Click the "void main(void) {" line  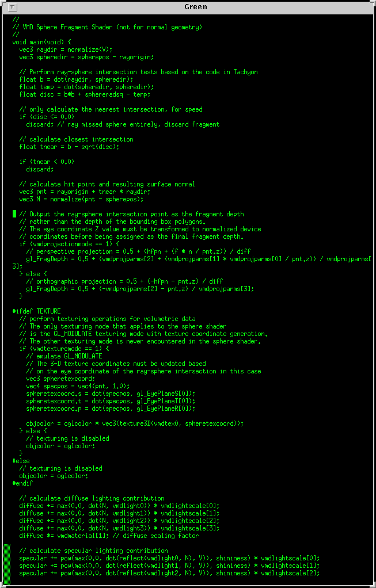(x=42, y=42)
